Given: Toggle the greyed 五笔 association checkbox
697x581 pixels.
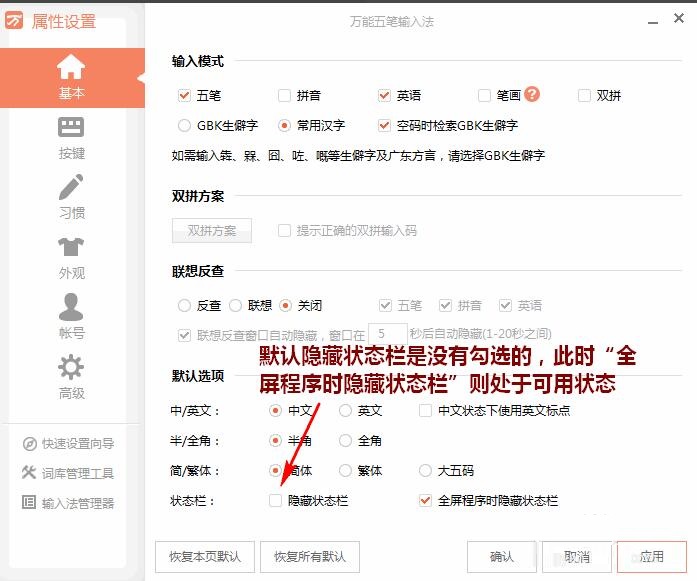Looking at the screenshot, I should click(385, 305).
